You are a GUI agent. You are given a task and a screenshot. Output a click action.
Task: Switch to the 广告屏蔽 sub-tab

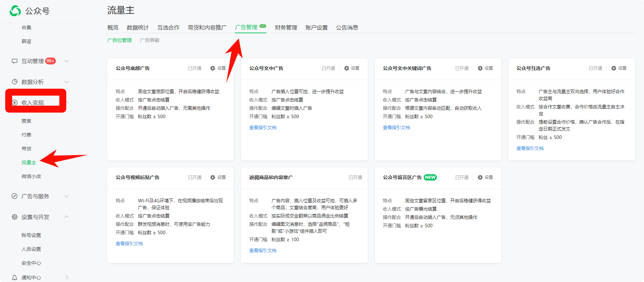(x=150, y=40)
